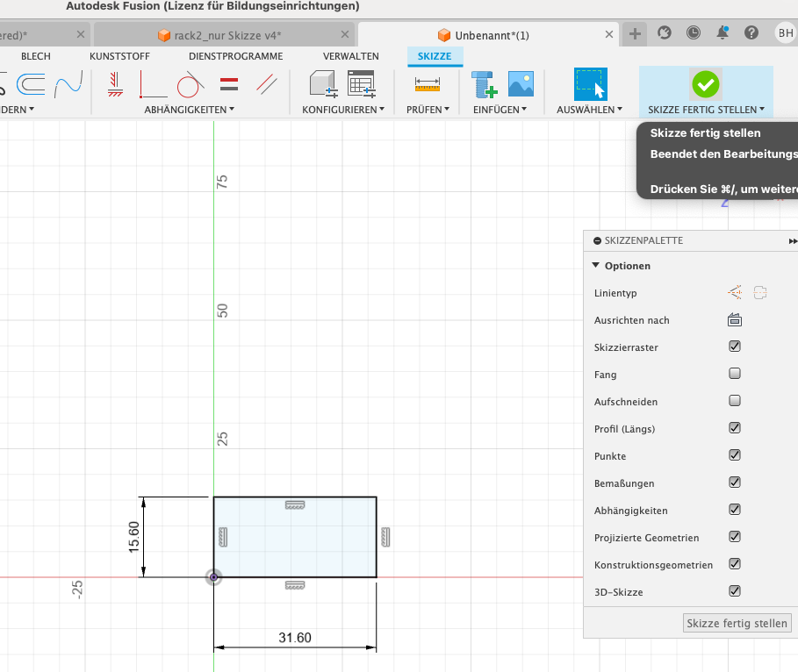798x672 pixels.
Task: Click the insert image icon
Action: pos(521,85)
